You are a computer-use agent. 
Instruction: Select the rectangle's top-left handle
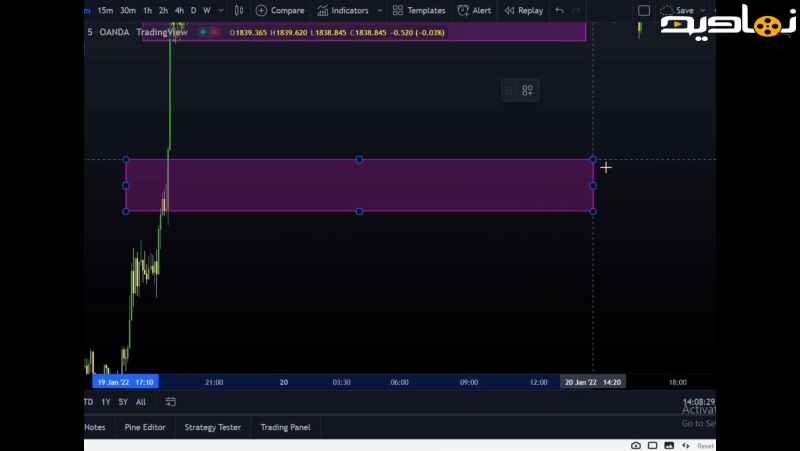tap(126, 160)
